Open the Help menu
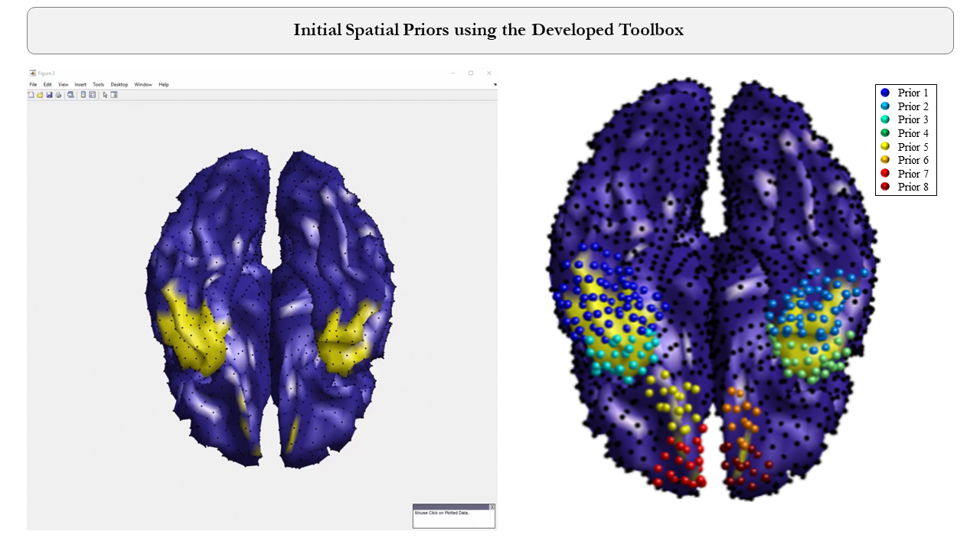The image size is (980, 551). coord(164,84)
